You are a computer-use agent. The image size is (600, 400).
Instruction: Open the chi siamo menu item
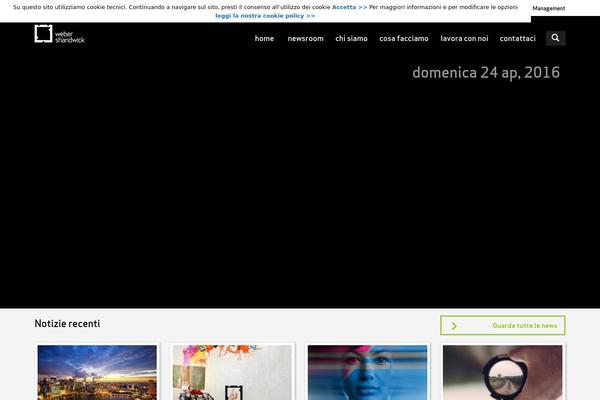(351, 38)
